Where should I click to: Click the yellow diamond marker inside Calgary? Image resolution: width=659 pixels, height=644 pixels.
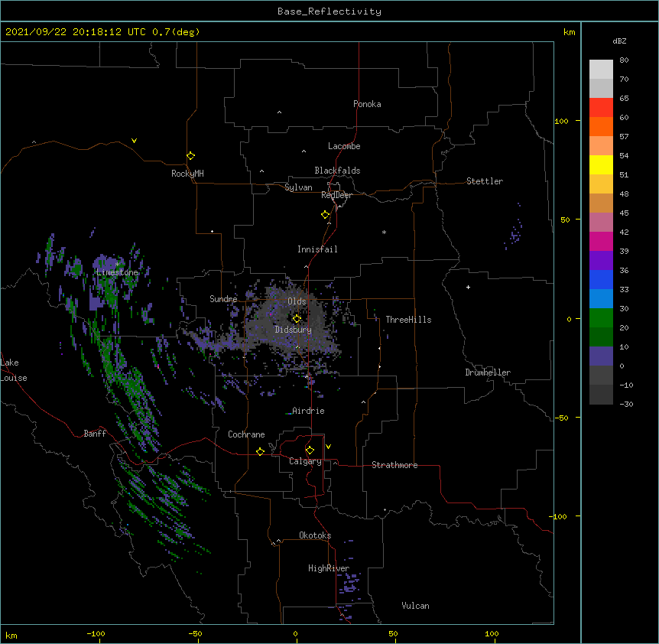tap(310, 450)
